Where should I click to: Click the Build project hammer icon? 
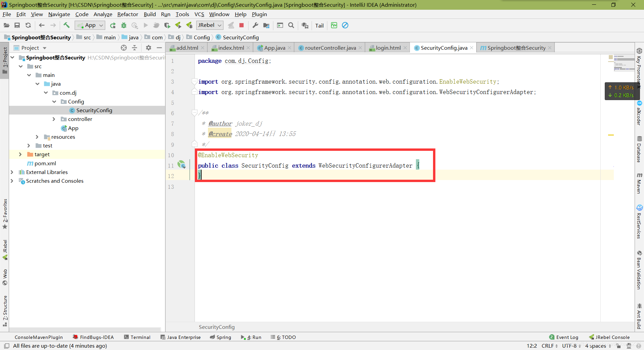66,25
